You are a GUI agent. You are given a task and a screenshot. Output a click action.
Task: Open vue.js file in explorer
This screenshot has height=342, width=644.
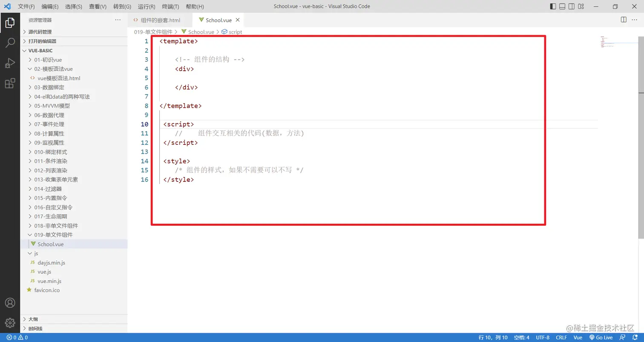(x=74, y=272)
